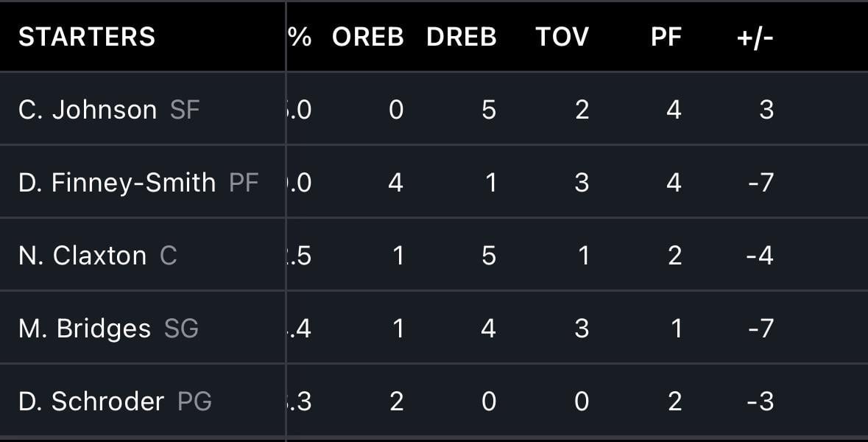Select N. Claxton in the starters list
Viewport: 868px width, 442px height.
[82, 256]
